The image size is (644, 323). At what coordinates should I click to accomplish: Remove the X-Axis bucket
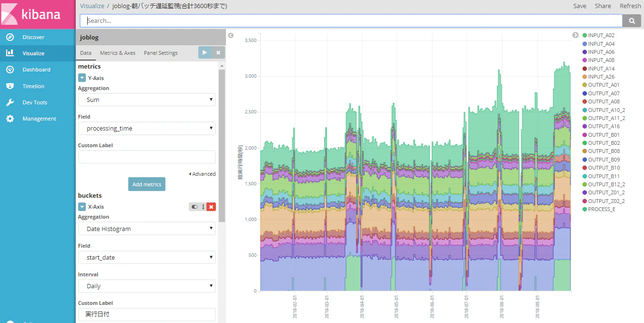pos(211,207)
